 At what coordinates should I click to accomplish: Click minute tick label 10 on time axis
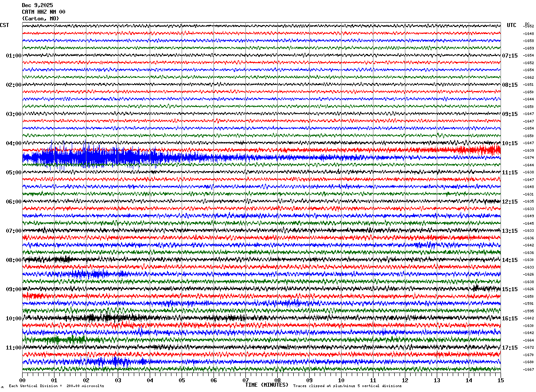click(x=341, y=380)
